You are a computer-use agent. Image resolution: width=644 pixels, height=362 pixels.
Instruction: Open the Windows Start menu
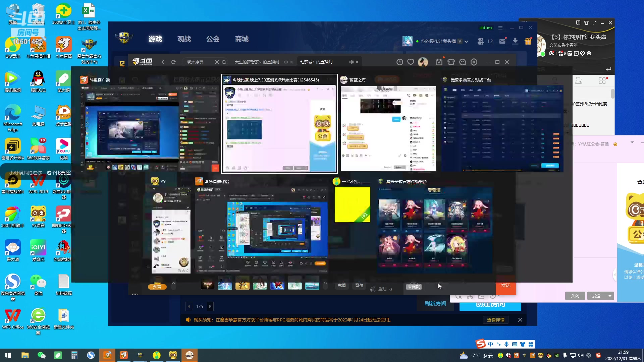[x=8, y=355]
